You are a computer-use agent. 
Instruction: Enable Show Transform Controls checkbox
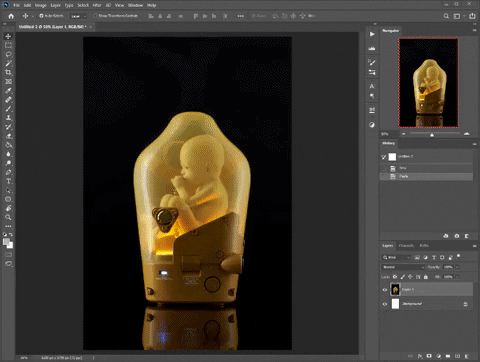tap(95, 16)
